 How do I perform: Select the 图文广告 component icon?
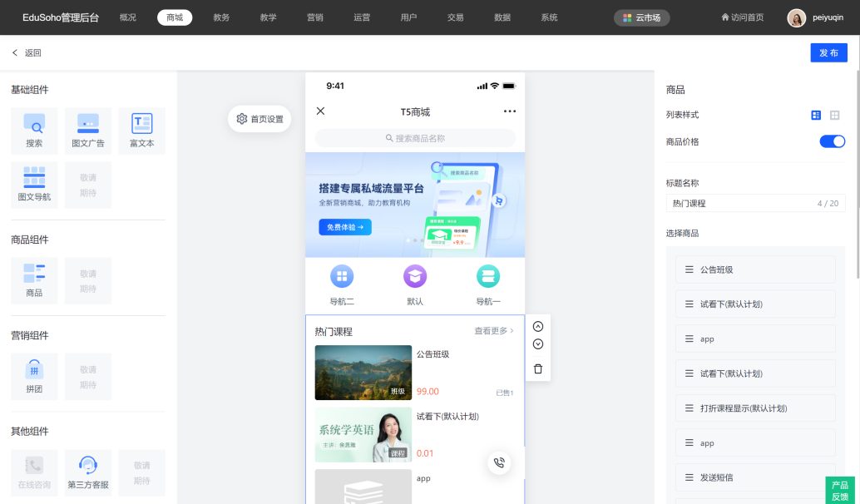[x=87, y=131]
